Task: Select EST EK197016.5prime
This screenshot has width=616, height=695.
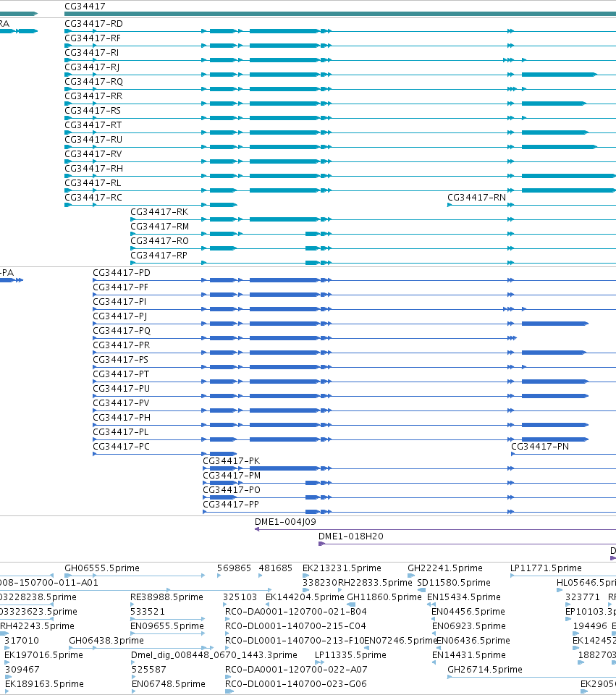Action: pos(44,655)
